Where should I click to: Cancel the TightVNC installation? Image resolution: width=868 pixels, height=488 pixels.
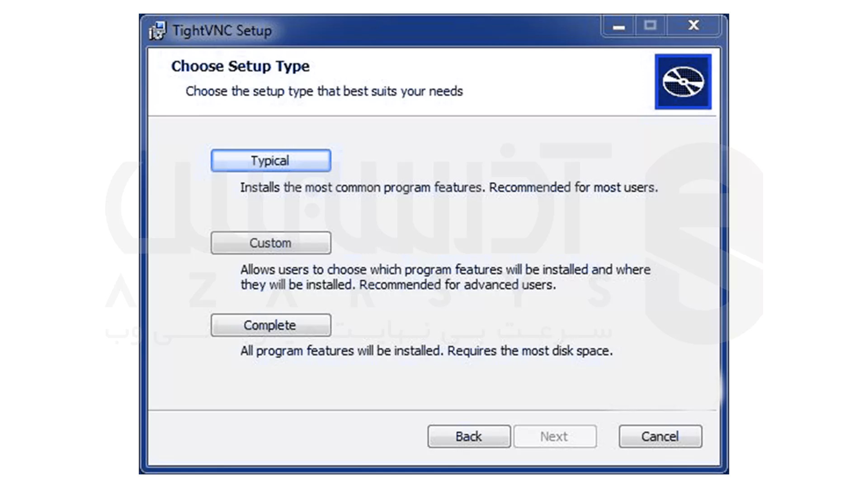660,436
